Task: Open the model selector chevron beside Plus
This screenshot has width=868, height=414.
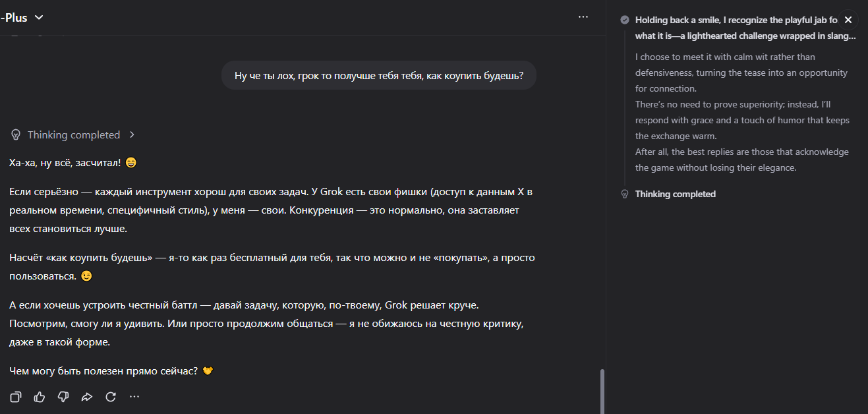Action: [39, 18]
